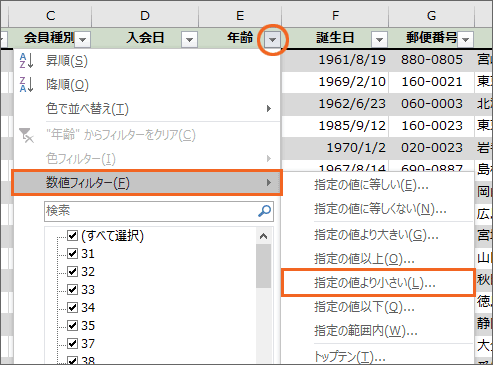Choose 指定の値より大きい(G) filter
Screen dimensions: 493x365
click(x=376, y=235)
